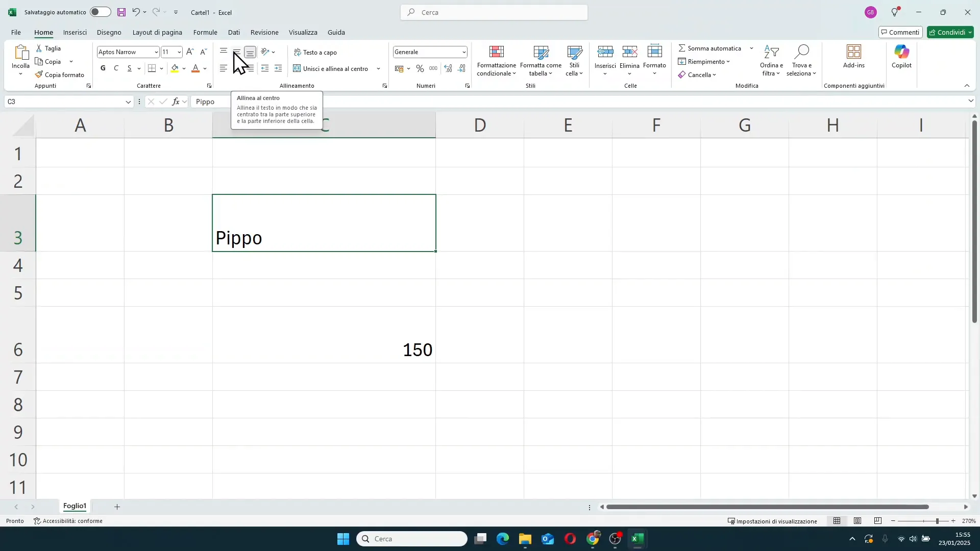This screenshot has width=980, height=551.
Task: Apply yellow fill color
Action: tap(175, 68)
